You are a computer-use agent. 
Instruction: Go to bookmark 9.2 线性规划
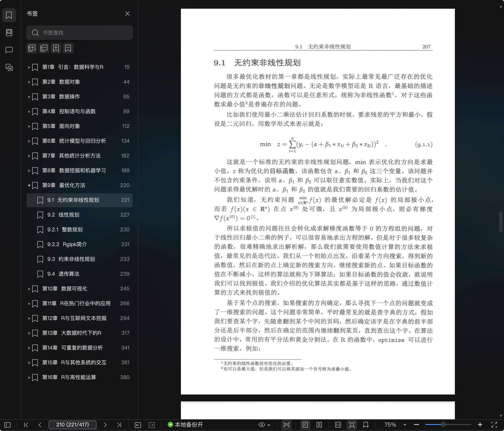80,215
